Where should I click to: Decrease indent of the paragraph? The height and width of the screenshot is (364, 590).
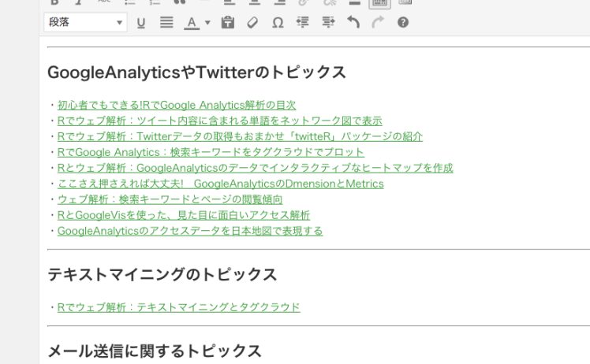[x=302, y=22]
